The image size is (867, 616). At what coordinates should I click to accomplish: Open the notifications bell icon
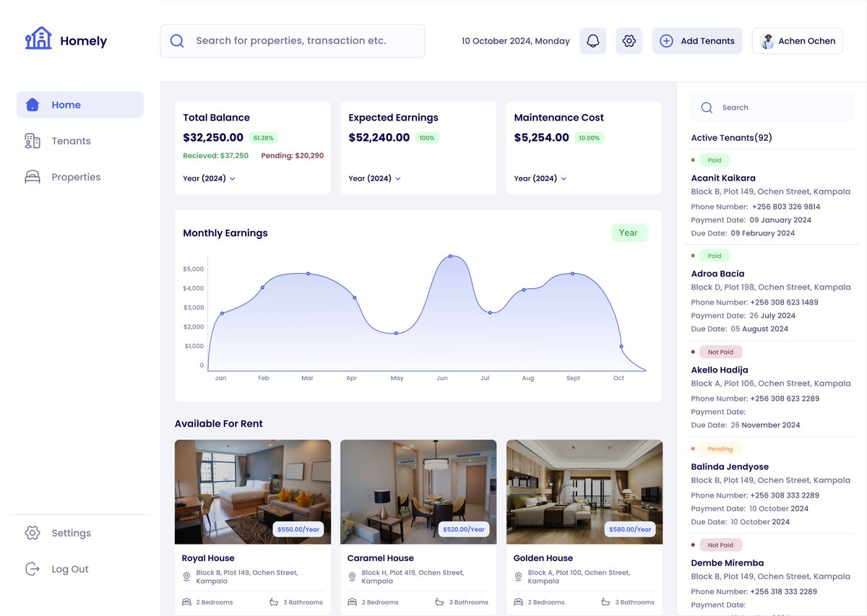coord(593,41)
